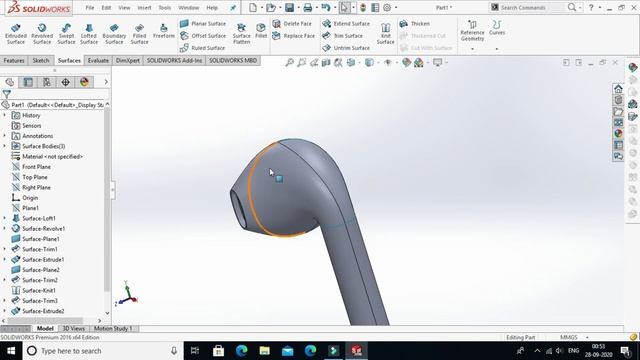The height and width of the screenshot is (360, 640).
Task: Switch to the Sketch tab
Action: point(41,60)
